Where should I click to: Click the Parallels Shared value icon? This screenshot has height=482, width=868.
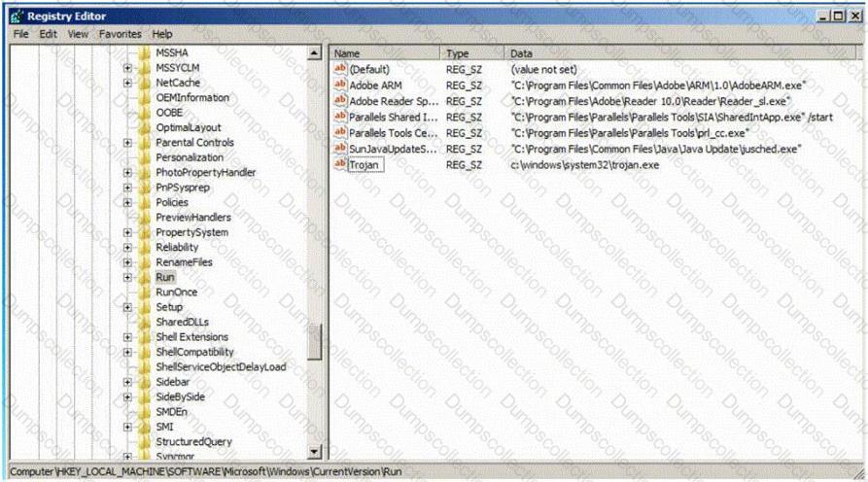pyautogui.click(x=340, y=117)
